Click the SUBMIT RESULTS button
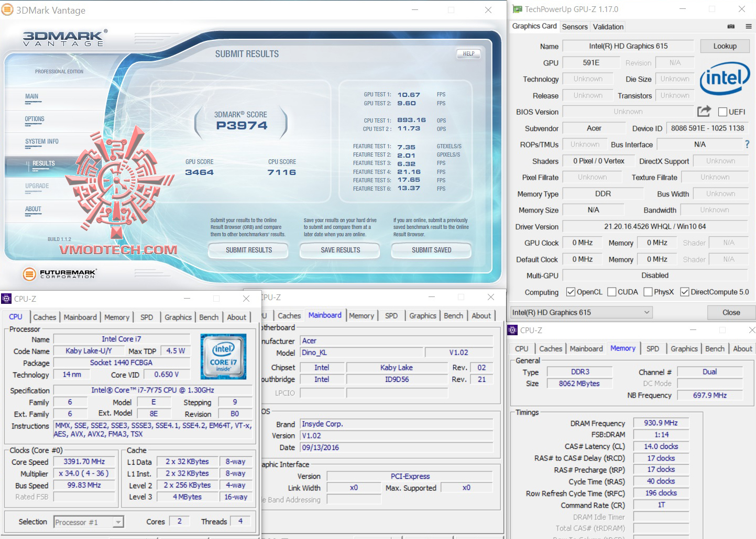The width and height of the screenshot is (756, 539). tap(249, 250)
